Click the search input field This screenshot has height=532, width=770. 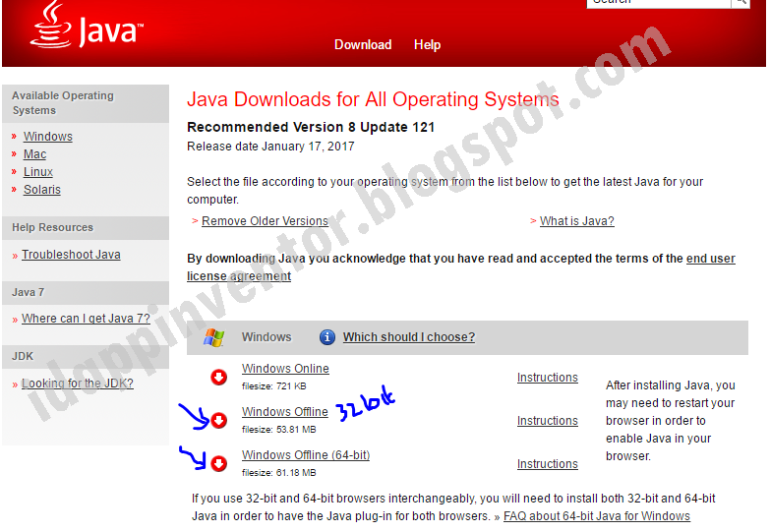[x=659, y=3]
